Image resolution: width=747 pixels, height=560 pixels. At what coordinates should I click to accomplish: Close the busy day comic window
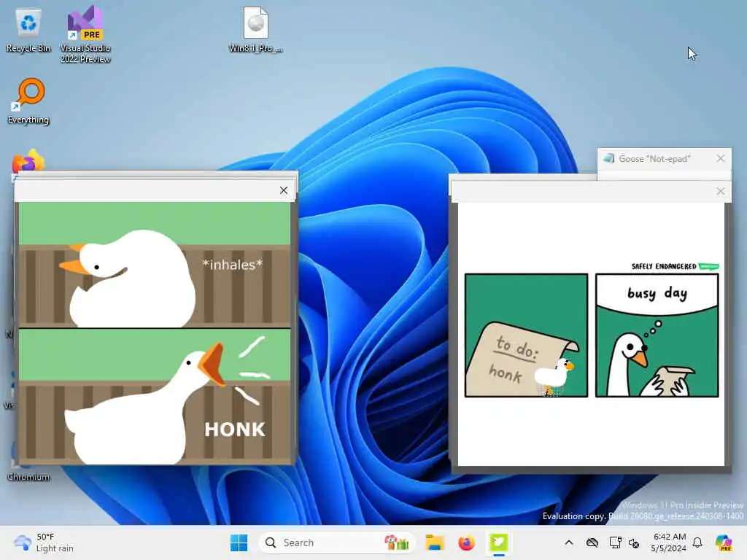coord(720,191)
